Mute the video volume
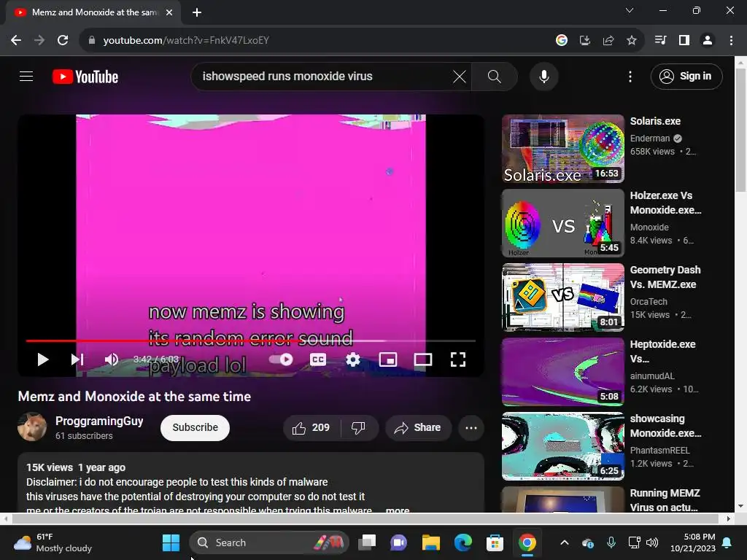 click(112, 359)
